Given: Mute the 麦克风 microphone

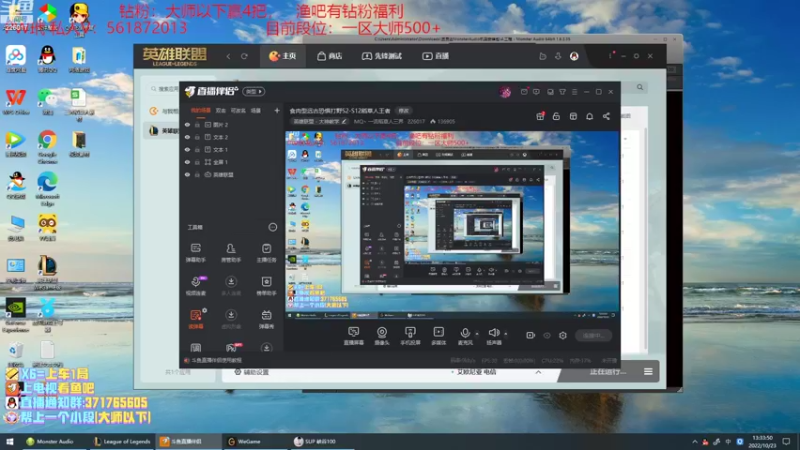Looking at the screenshot, I should click(x=465, y=336).
